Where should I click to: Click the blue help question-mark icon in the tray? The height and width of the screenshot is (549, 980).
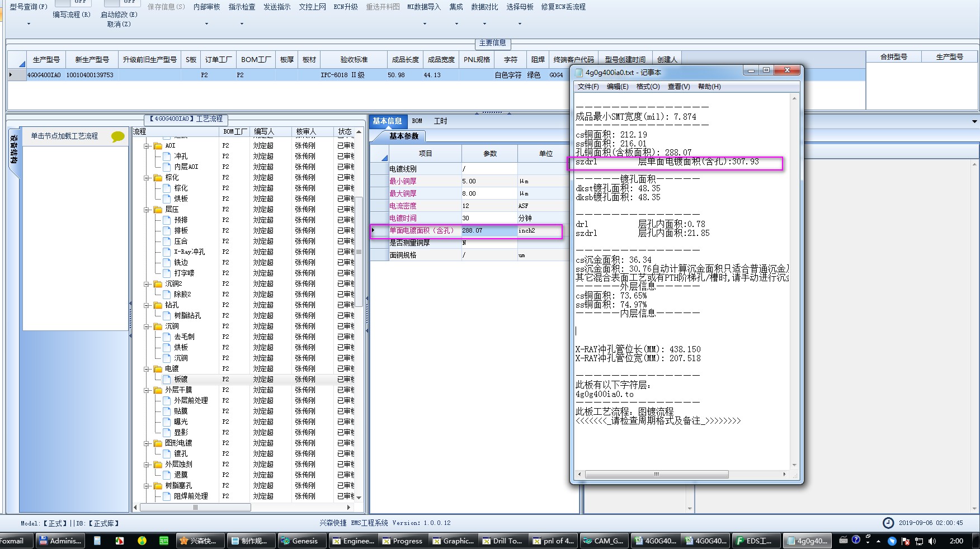(x=856, y=540)
